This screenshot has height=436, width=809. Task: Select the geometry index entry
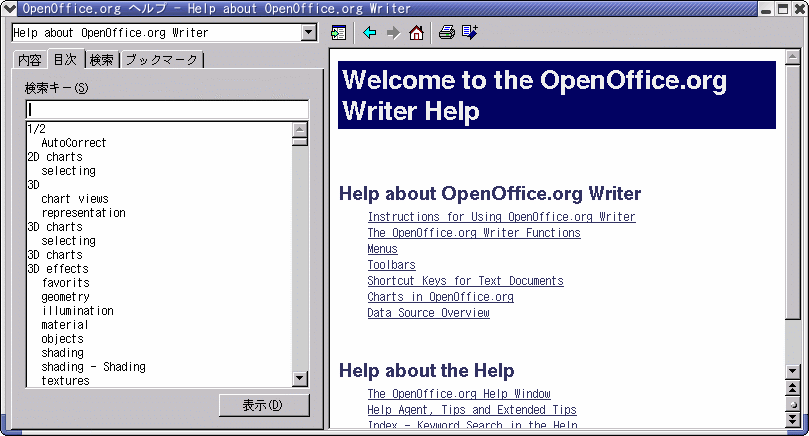66,297
